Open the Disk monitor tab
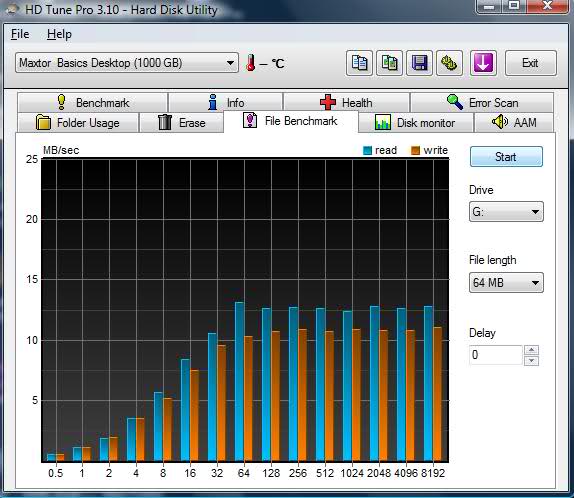The image size is (574, 498). tap(415, 123)
